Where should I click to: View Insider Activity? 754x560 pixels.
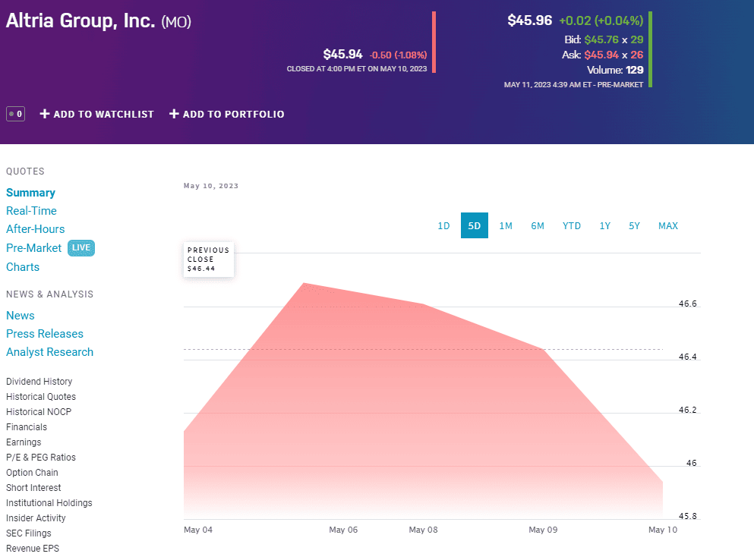(x=36, y=518)
